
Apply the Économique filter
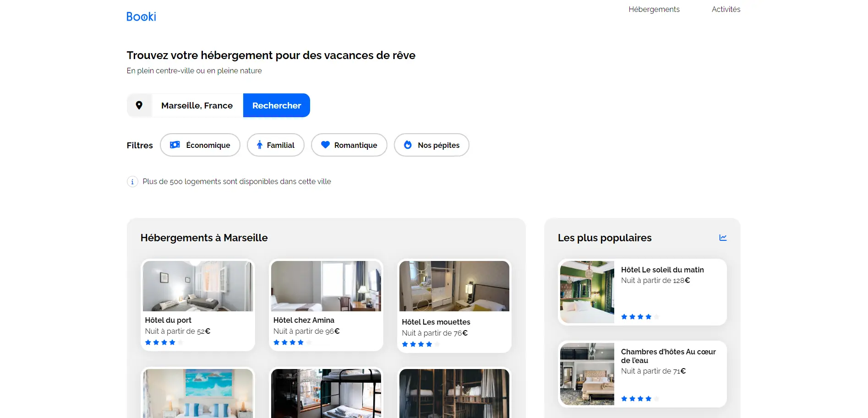coord(200,145)
